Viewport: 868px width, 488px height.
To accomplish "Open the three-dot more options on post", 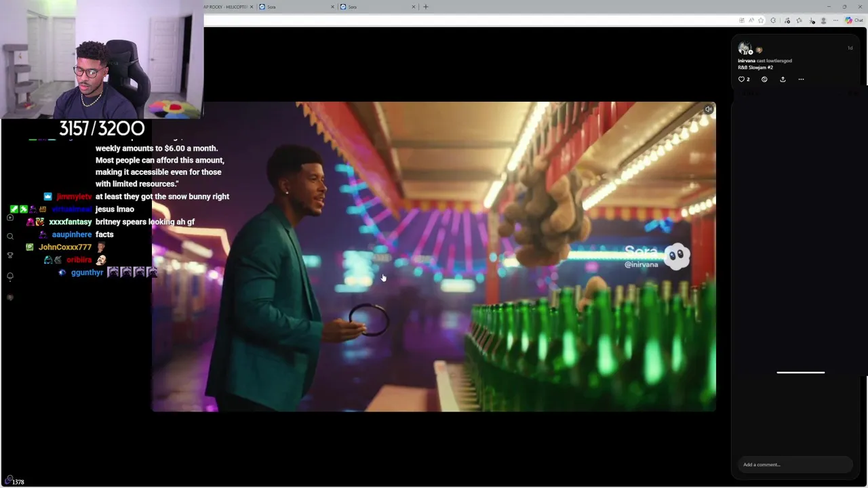I will point(801,79).
